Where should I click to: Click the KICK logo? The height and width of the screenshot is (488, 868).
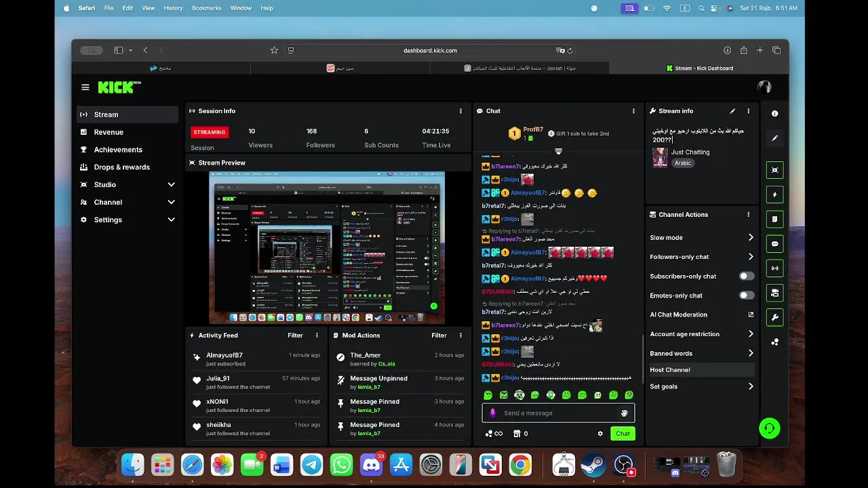[x=119, y=87]
